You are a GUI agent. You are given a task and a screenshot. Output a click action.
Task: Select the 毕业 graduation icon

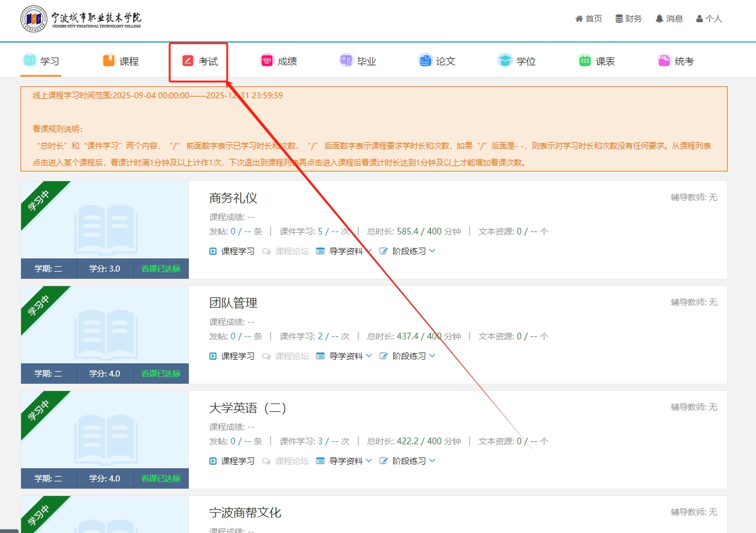click(x=346, y=61)
